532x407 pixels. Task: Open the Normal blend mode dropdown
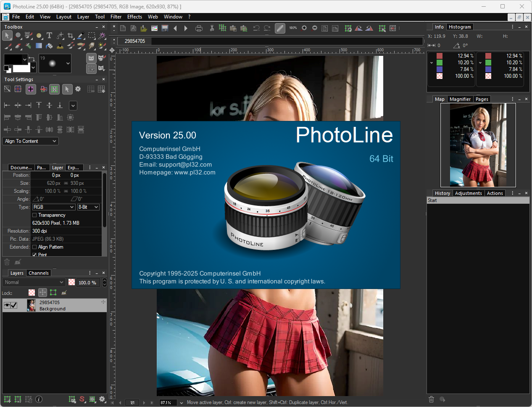[x=34, y=282]
